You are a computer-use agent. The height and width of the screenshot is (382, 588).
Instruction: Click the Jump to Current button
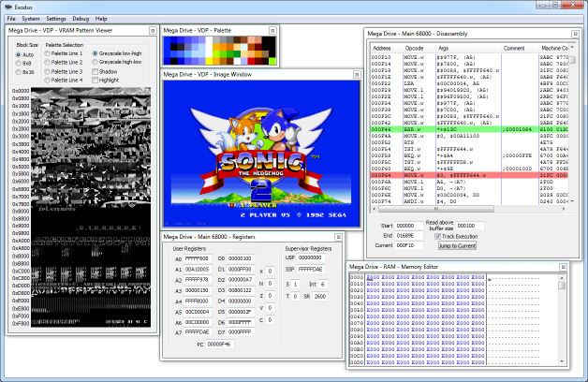(x=457, y=246)
